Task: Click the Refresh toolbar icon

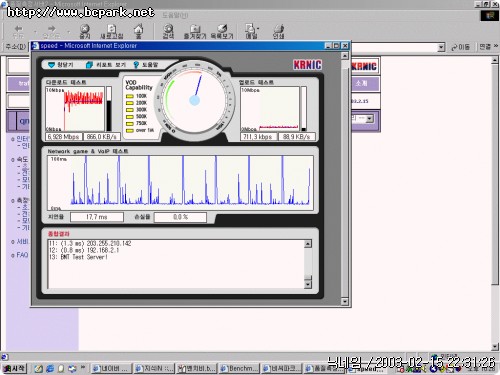Action: pyautogui.click(x=112, y=28)
